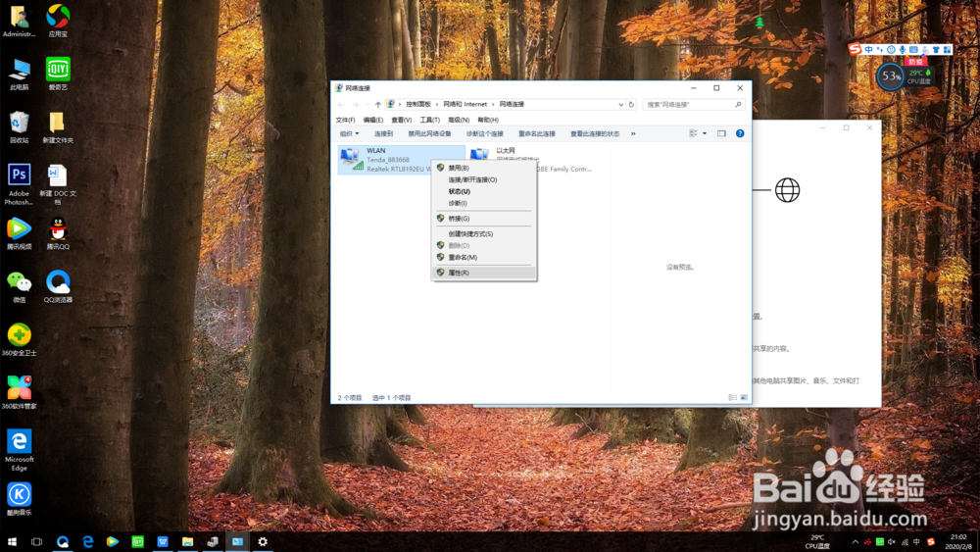The height and width of the screenshot is (552, 980).
Task: Open Settings gear on the taskbar
Action: 263,541
